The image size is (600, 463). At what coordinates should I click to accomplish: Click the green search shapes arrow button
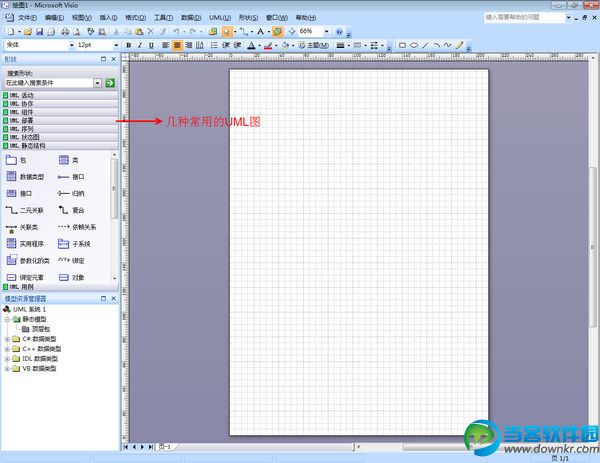coord(110,83)
